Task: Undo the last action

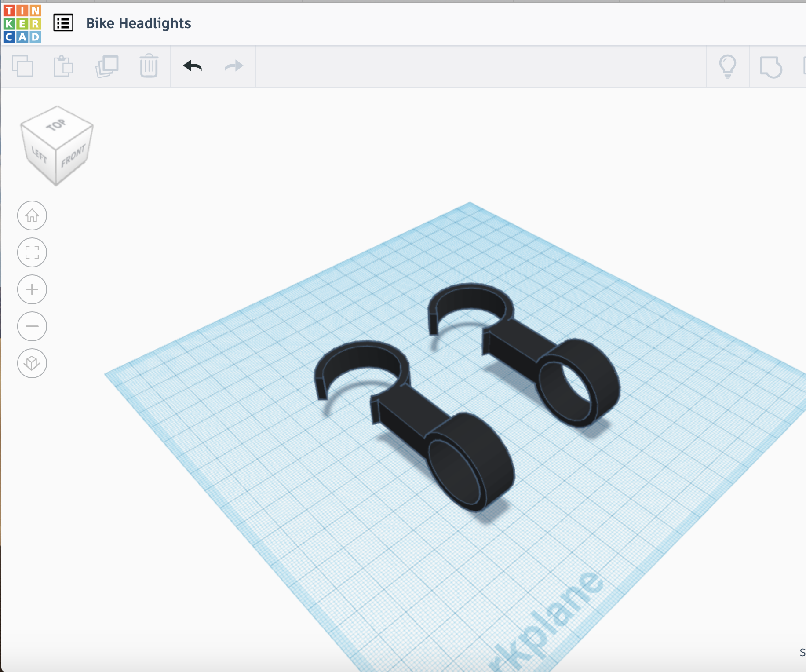Action: (x=192, y=66)
